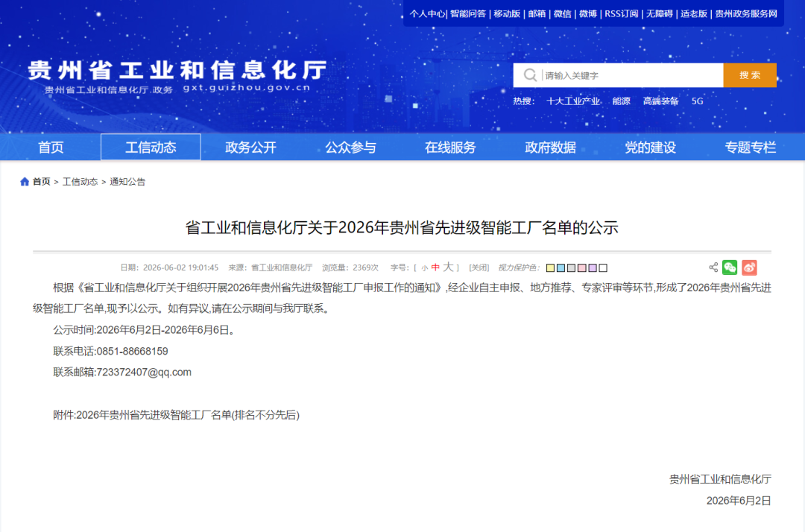Select the yellow eye-protection color
The image size is (805, 532).
(x=550, y=267)
